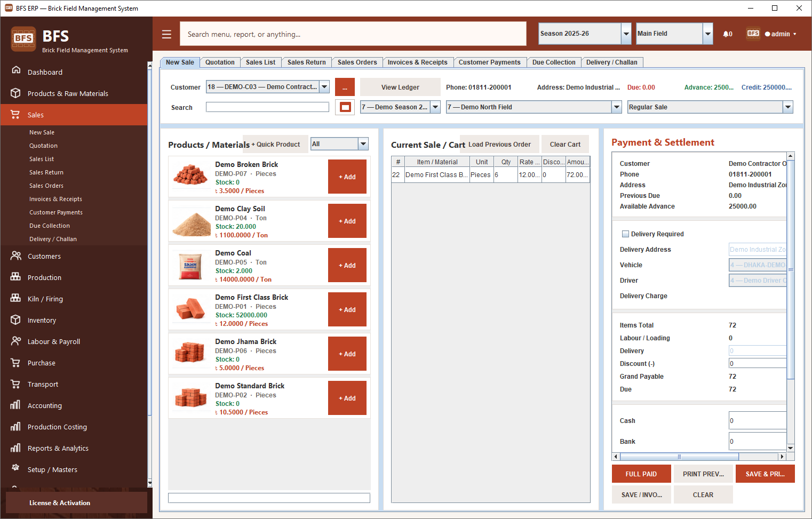Click the Clear Cart button
812x519 pixels.
tap(565, 144)
